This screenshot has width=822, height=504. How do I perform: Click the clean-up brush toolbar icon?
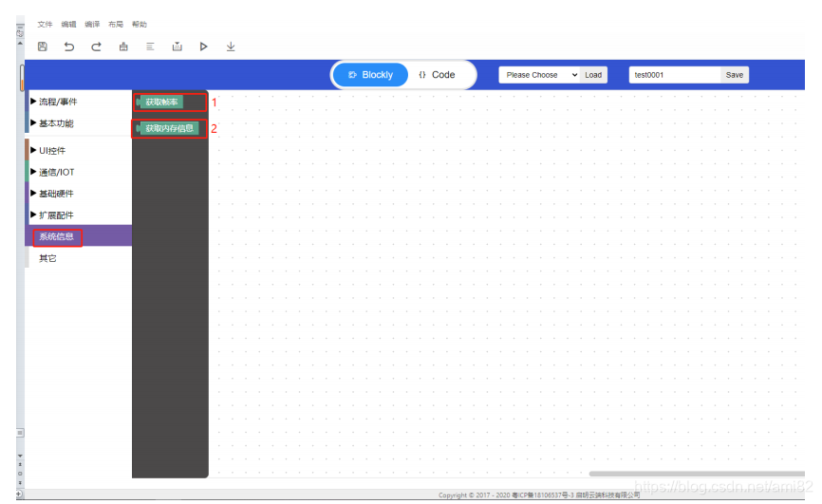pos(123,47)
